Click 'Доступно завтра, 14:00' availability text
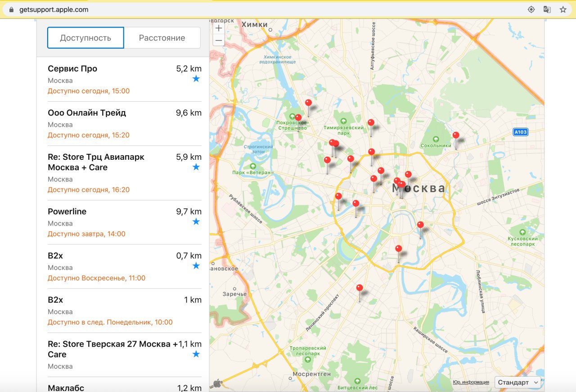The height and width of the screenshot is (392, 576). 86,234
